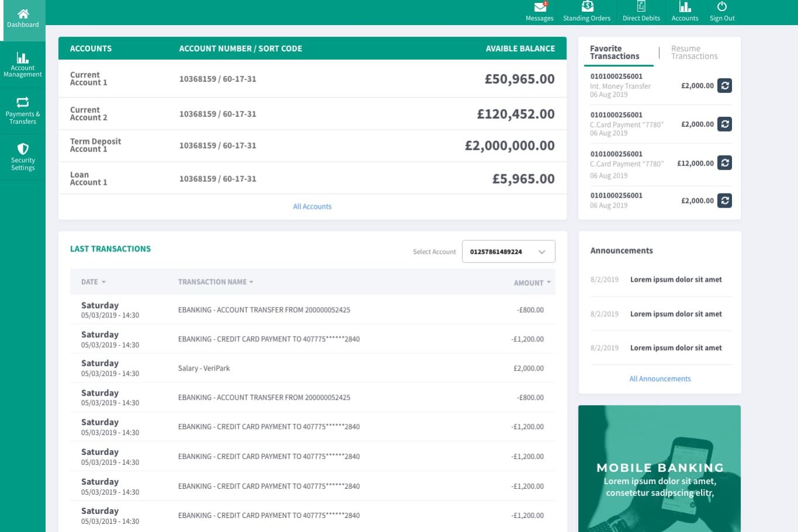Click the All Accounts link
798x532 pixels.
tap(312, 207)
